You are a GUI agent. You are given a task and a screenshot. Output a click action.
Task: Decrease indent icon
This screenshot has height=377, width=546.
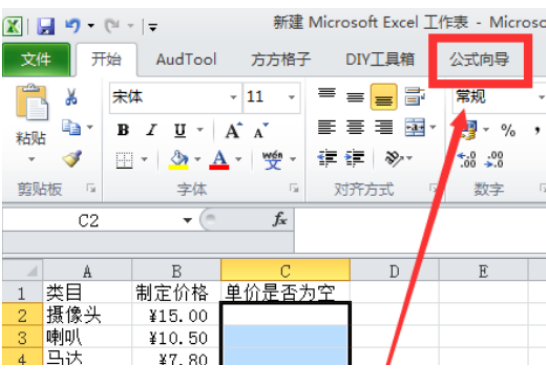[327, 158]
